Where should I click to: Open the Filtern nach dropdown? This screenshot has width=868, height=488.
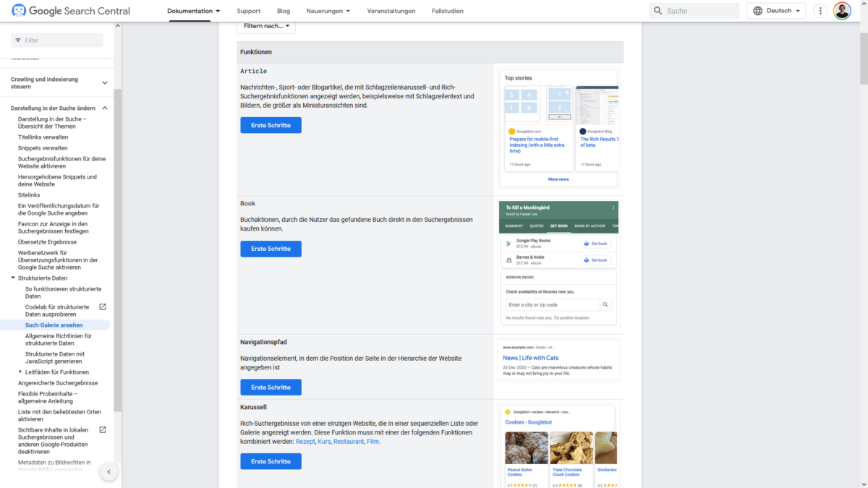(266, 26)
